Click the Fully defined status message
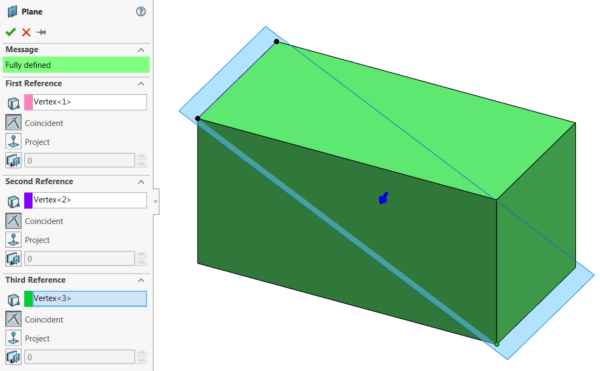 tap(76, 65)
